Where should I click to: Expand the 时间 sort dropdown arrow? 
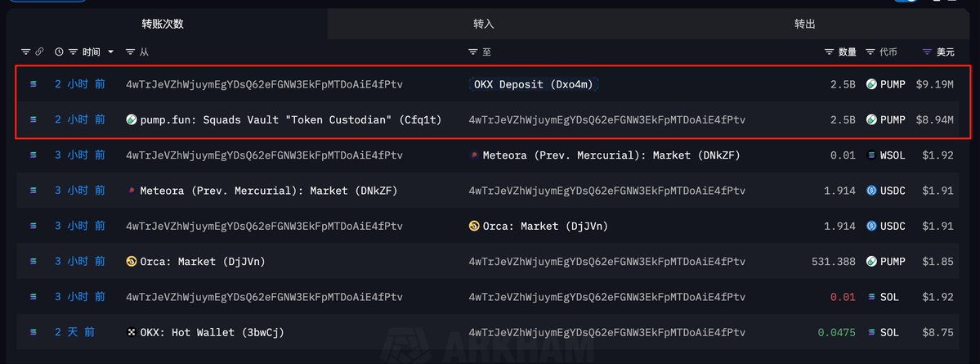coord(110,52)
